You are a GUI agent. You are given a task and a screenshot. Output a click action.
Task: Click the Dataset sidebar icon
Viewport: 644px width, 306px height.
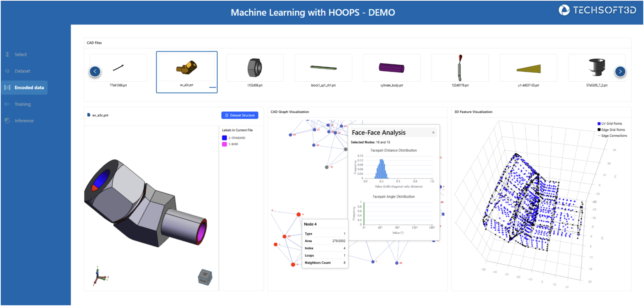[7, 71]
